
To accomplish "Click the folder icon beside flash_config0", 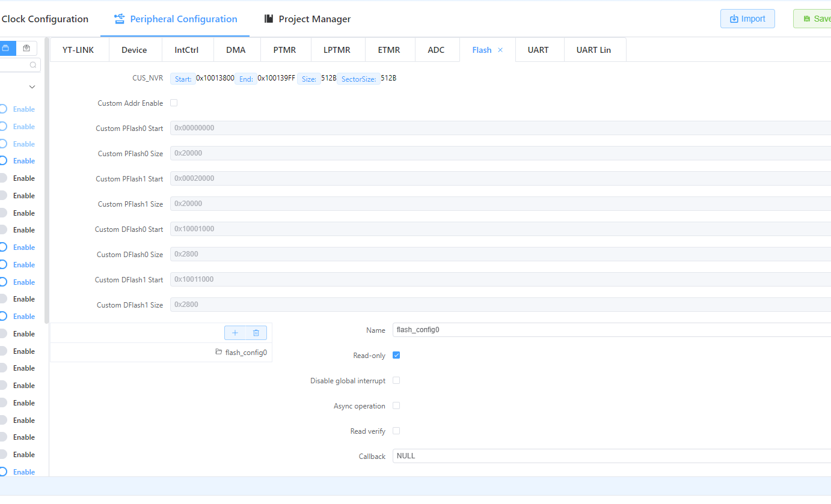I will pyautogui.click(x=219, y=352).
